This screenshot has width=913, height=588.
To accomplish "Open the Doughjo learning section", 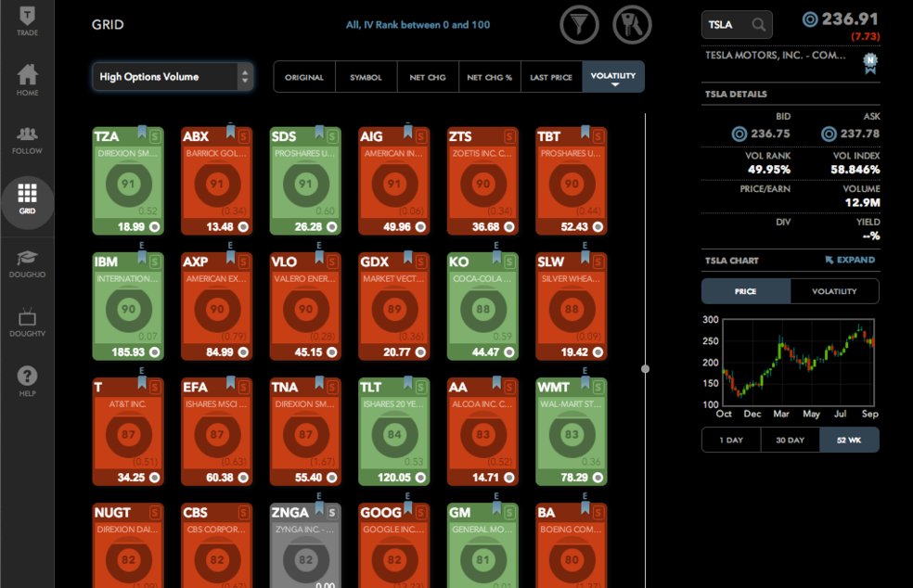I will (x=27, y=263).
